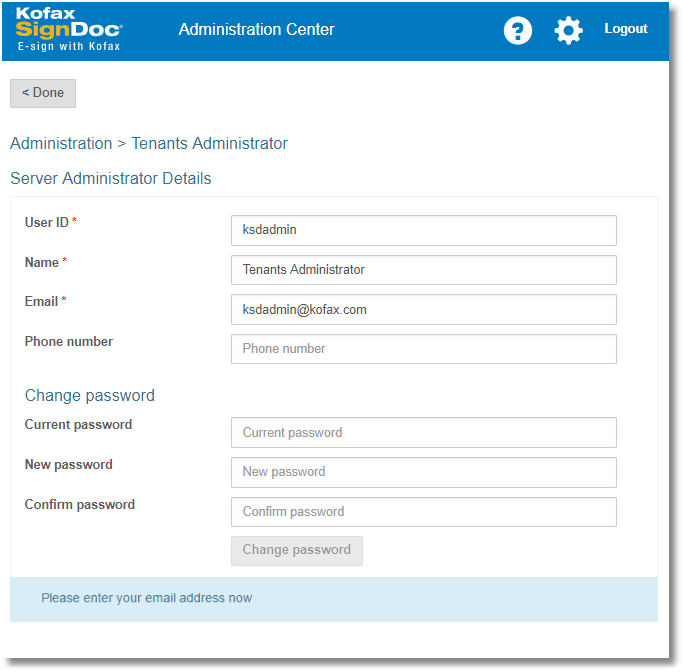
Task: Click the User ID field containing ksdadmin
Action: (x=423, y=230)
